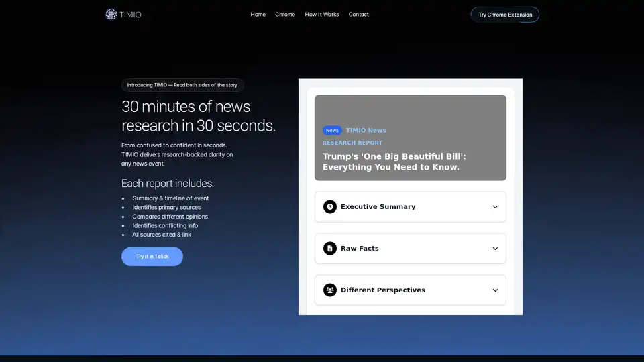Navigate to the Contact page

(x=358, y=15)
